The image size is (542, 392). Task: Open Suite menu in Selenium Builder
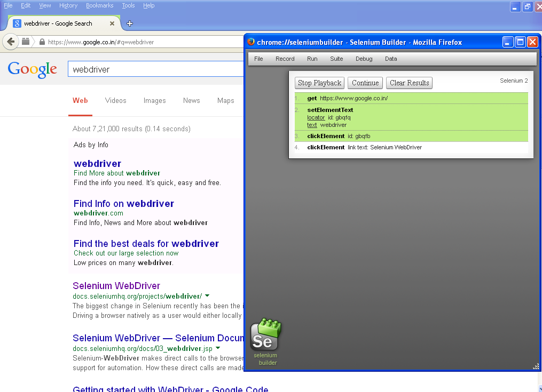click(336, 59)
